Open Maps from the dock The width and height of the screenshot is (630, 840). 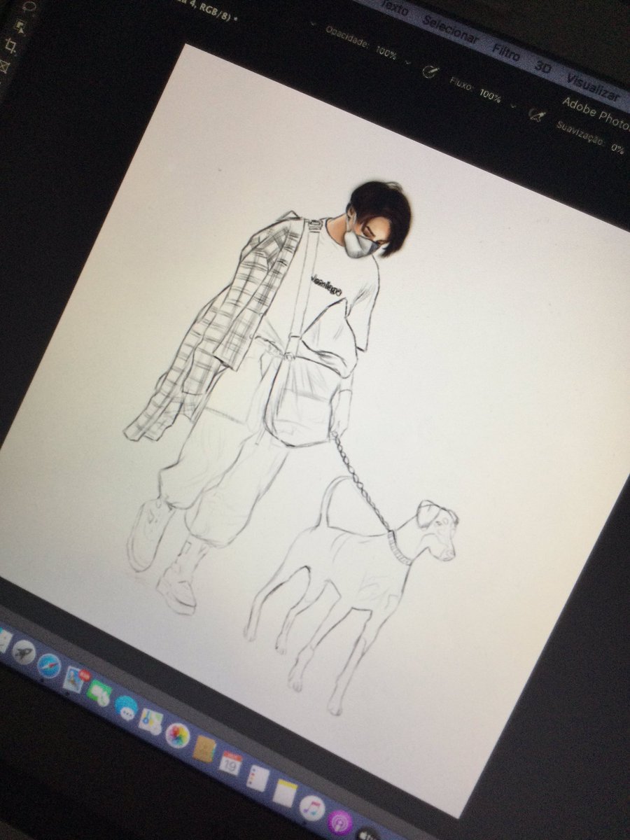point(150,721)
